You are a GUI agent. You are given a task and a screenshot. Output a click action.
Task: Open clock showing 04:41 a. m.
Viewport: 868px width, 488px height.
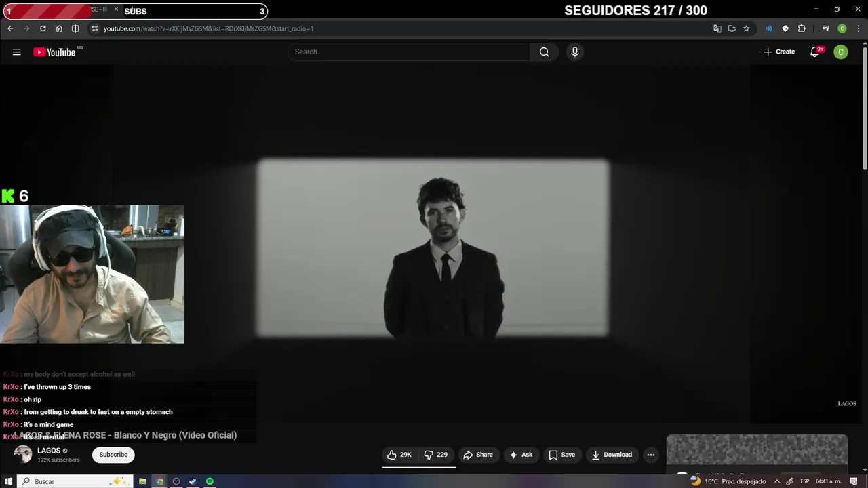(827, 481)
